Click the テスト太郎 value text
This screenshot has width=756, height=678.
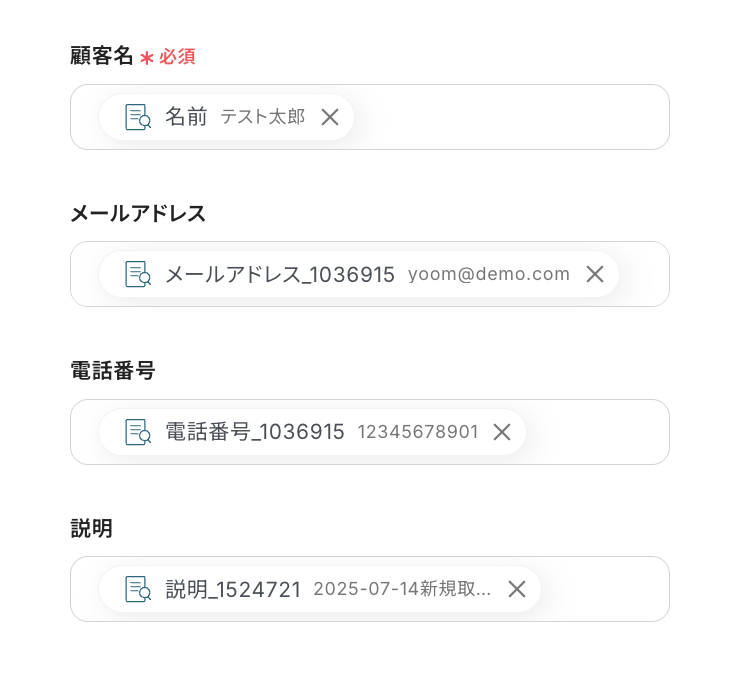263,117
